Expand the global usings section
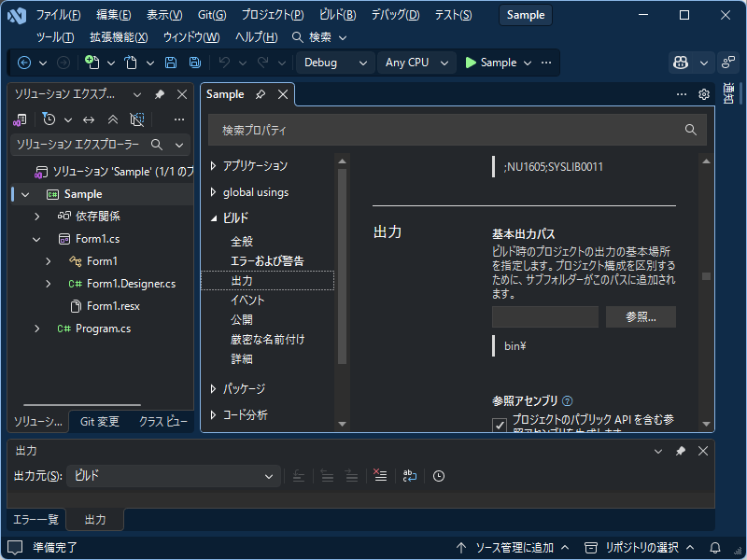This screenshot has height=560, width=747. click(x=214, y=192)
